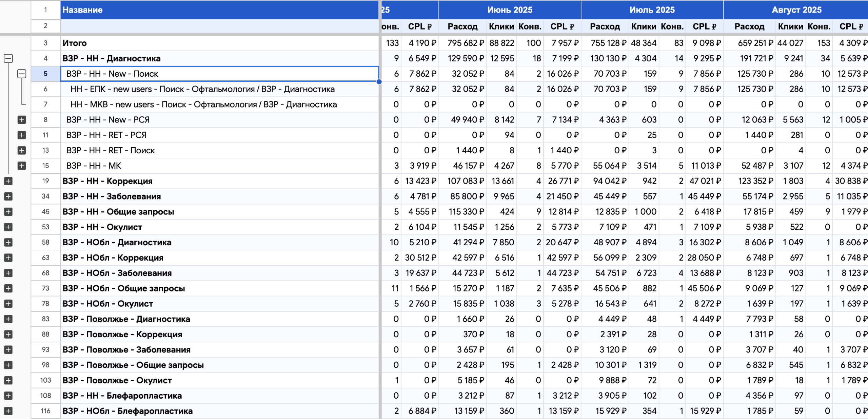Expand the ВЗР - НН - RET - Поиск group
This screenshot has width=868, height=419.
tap(22, 150)
